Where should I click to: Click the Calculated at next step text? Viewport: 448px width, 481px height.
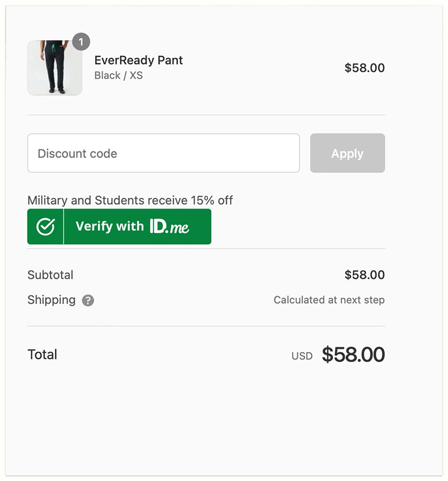(x=329, y=300)
